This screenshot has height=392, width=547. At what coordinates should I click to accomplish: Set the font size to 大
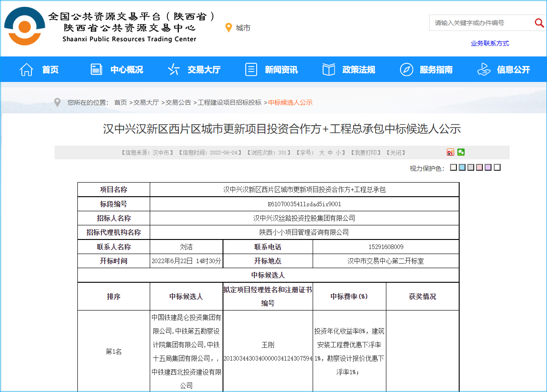[x=322, y=153]
